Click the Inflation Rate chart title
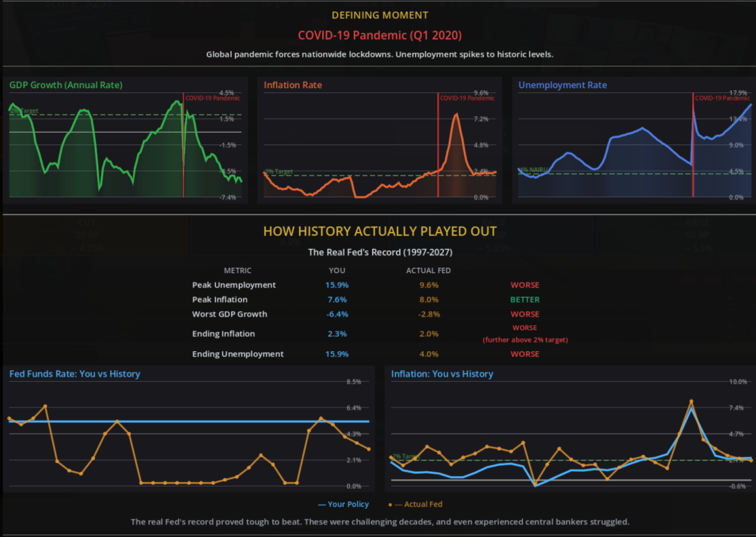756x537 pixels. tap(292, 85)
